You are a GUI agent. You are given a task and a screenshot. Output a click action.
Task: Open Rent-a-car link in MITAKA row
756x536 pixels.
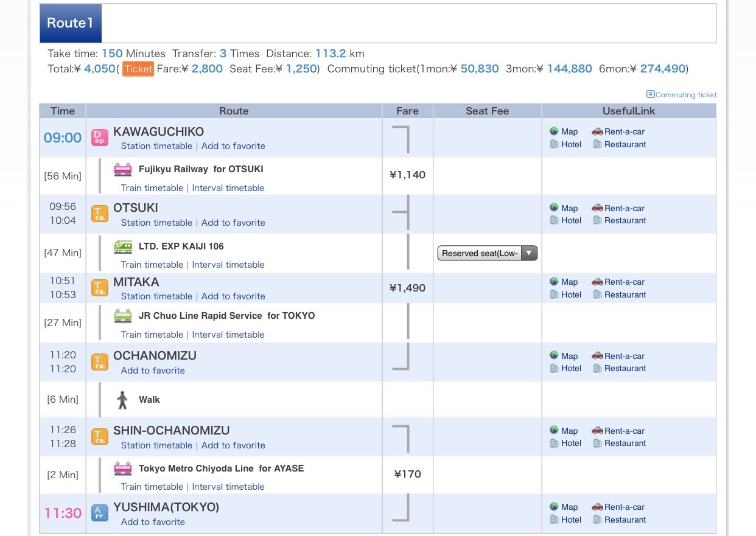coord(625,282)
